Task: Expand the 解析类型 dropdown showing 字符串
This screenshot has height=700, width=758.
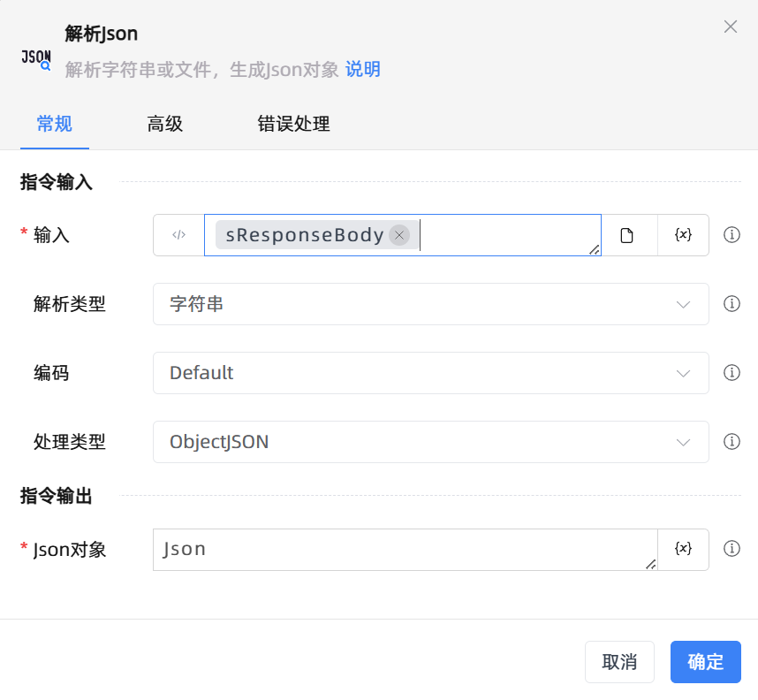Action: [430, 304]
